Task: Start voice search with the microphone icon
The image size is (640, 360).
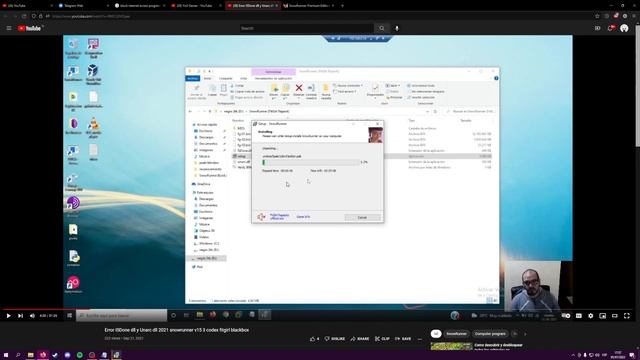Action: pyautogui.click(x=397, y=28)
